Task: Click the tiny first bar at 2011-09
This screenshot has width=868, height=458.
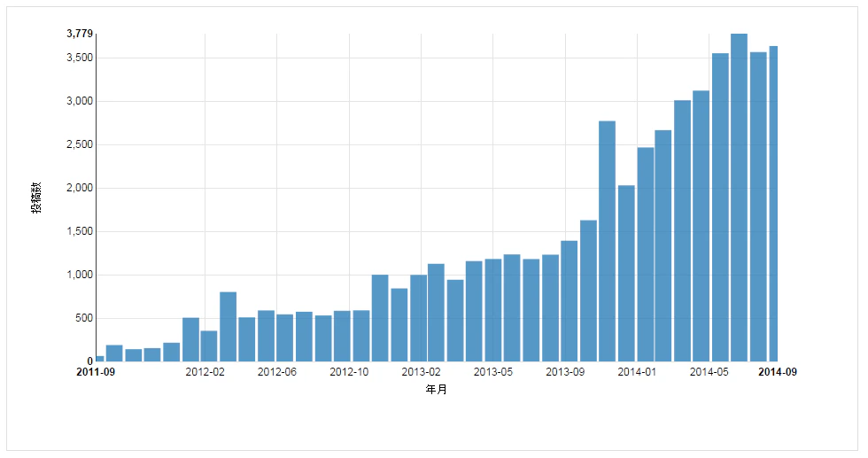Action: (x=99, y=359)
